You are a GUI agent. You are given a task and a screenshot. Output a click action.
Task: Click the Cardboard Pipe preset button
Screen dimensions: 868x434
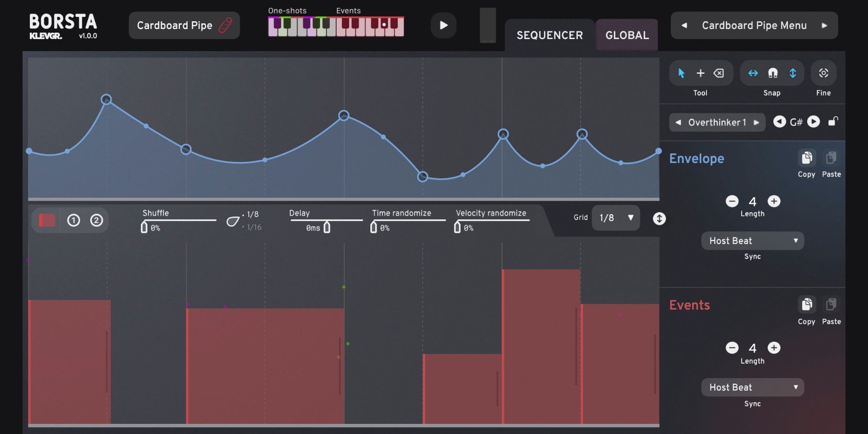click(x=184, y=26)
